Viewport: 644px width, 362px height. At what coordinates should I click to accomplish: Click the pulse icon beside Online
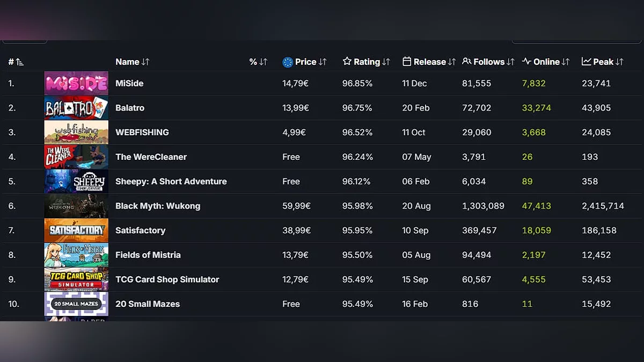[526, 62]
